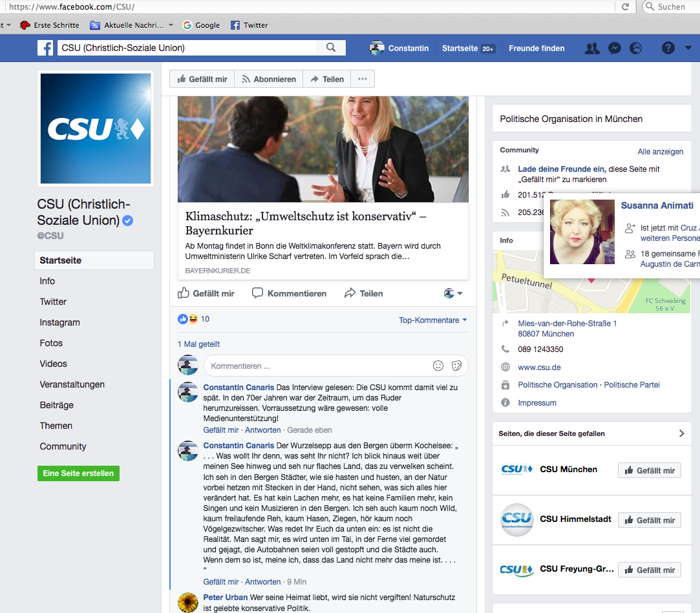The width and height of the screenshot is (700, 613).
Task: Open the Google bookmark
Action: click(x=202, y=25)
